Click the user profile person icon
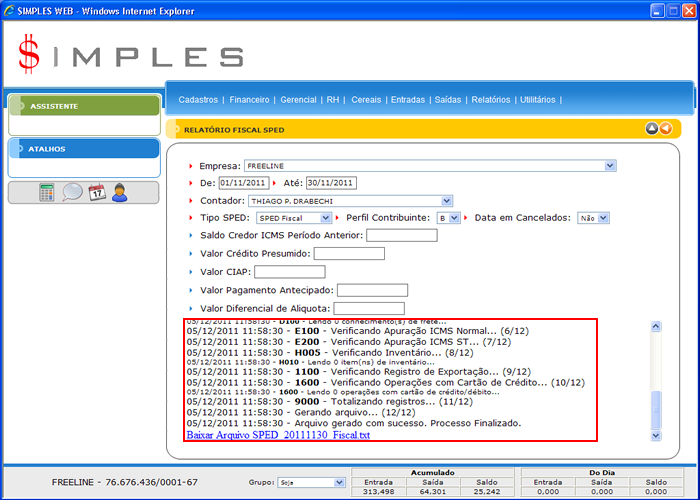The height and width of the screenshot is (500, 700). (x=120, y=193)
